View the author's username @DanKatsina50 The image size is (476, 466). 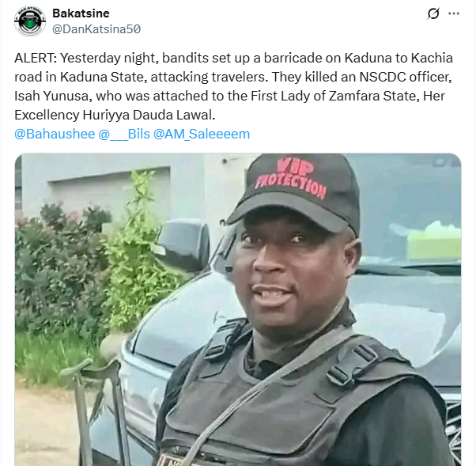click(x=96, y=29)
